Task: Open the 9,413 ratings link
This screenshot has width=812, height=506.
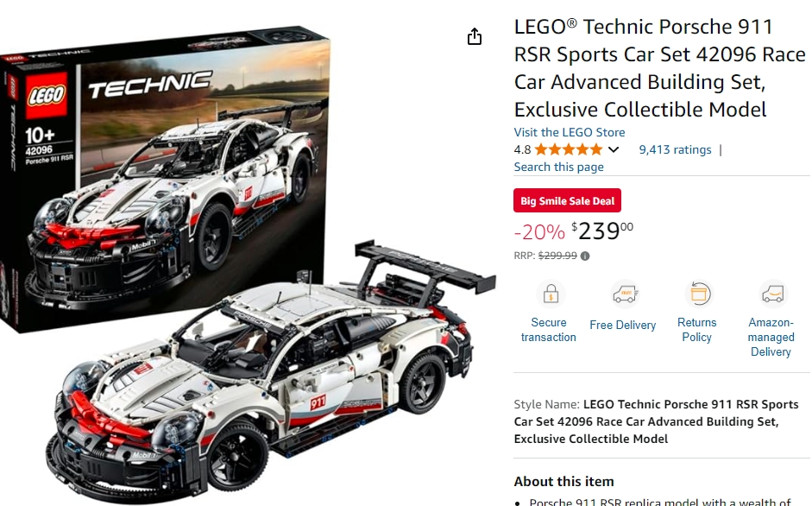Action: tap(675, 150)
